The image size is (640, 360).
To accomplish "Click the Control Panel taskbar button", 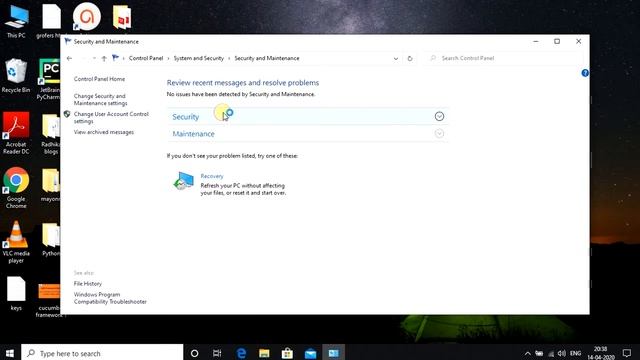I will coord(333,353).
